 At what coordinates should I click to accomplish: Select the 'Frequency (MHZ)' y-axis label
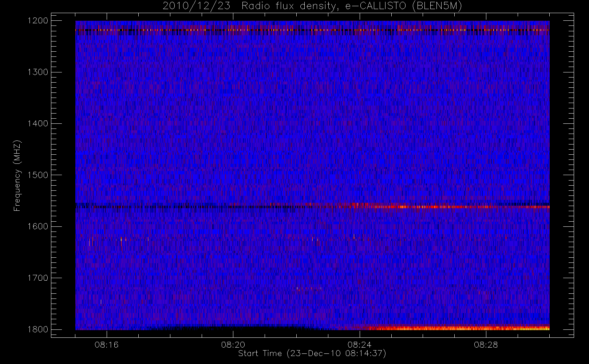[17, 175]
